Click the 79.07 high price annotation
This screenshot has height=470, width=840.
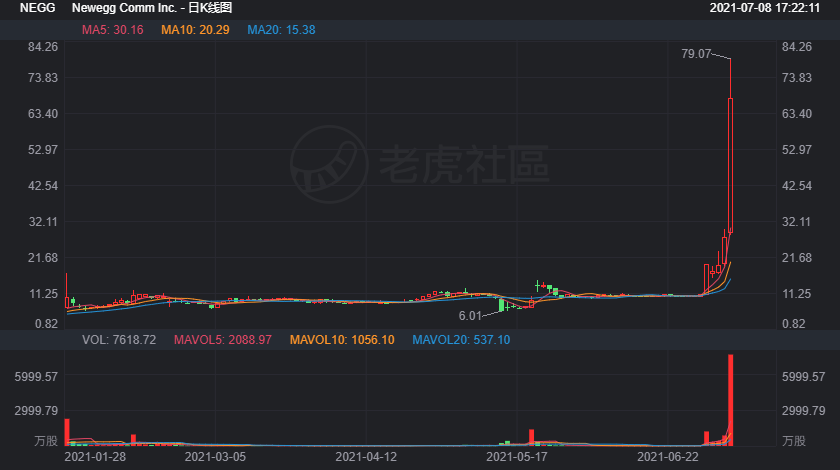coord(696,54)
